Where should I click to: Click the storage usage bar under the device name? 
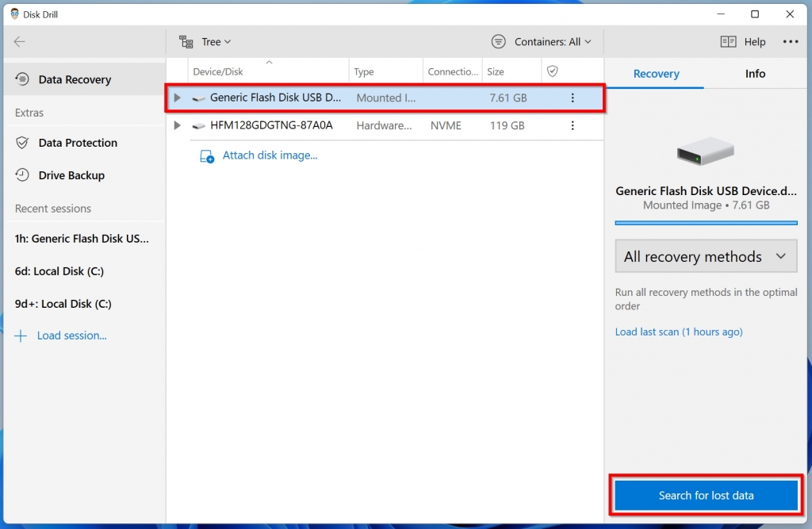click(705, 223)
